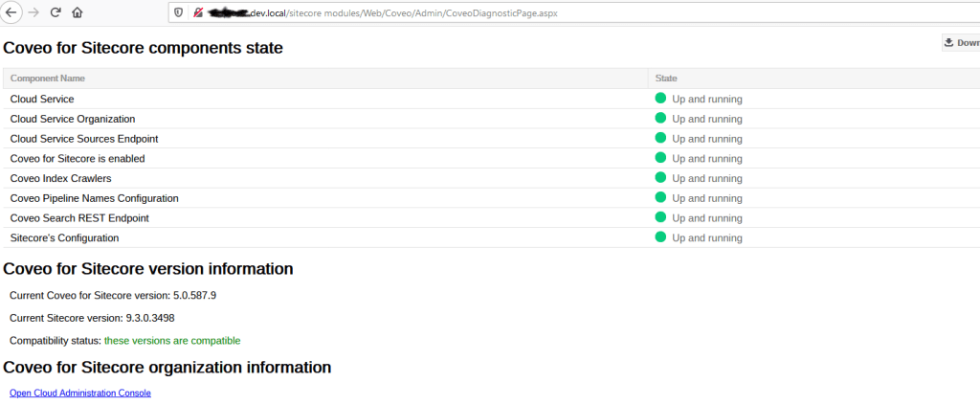The width and height of the screenshot is (980, 405).
Task: Click the insecure connection padlock icon
Action: coord(197,12)
